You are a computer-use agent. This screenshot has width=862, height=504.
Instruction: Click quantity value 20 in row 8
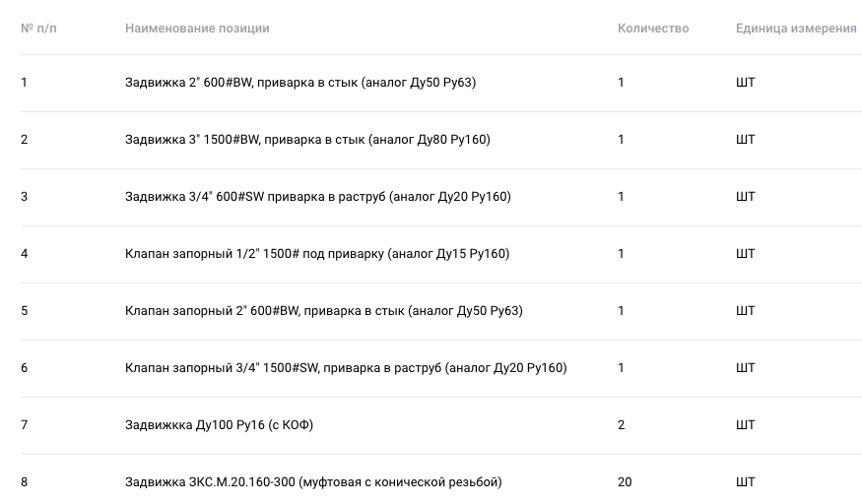point(625,482)
